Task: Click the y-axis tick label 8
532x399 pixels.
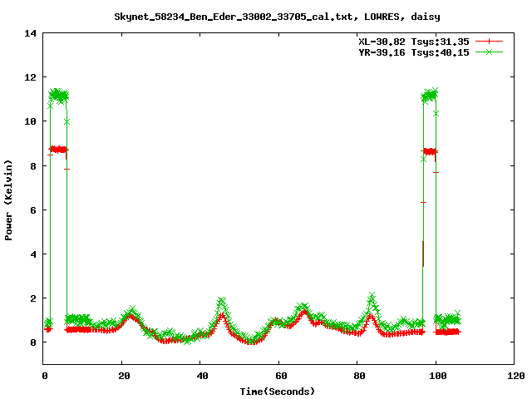Action: point(33,166)
